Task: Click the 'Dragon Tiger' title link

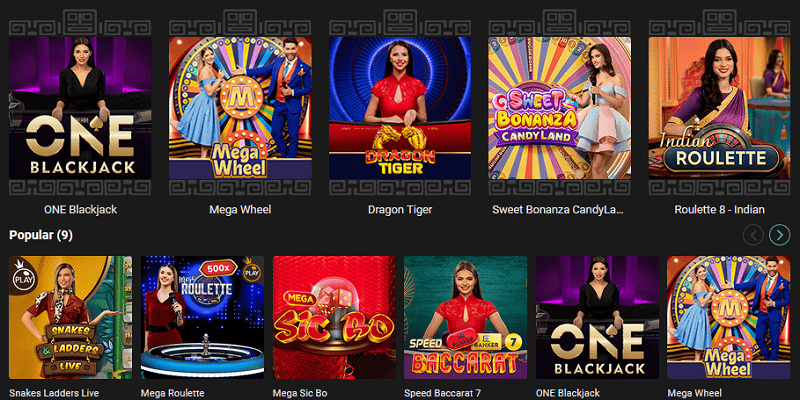Action: [400, 210]
